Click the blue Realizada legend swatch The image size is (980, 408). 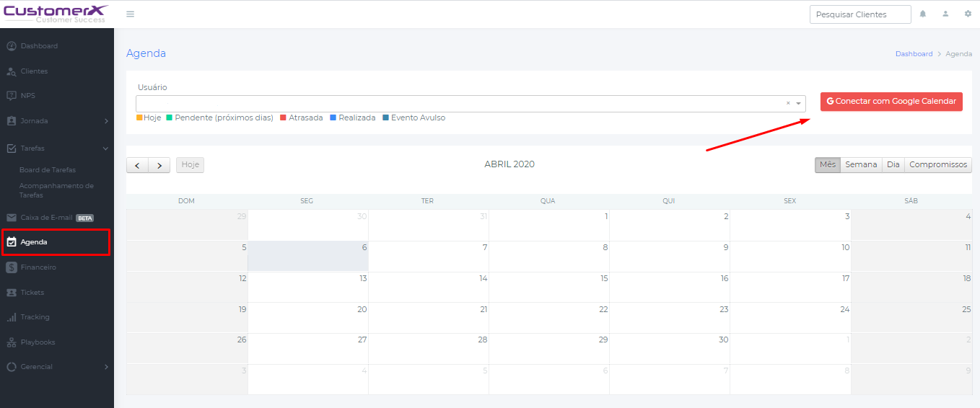333,117
